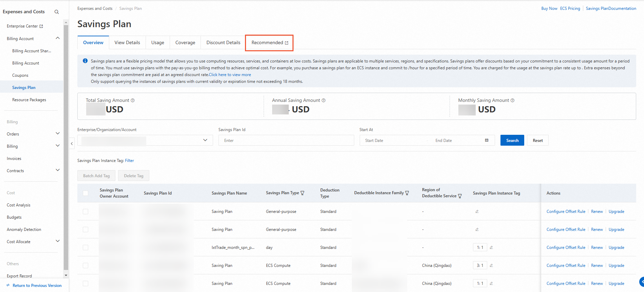Expand the Billing menu chevron

58,146
